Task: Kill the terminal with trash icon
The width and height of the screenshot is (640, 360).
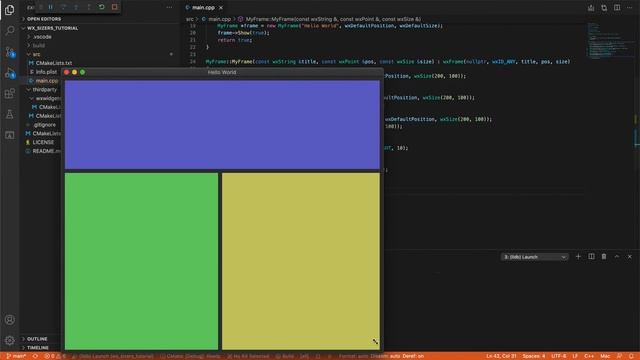Action: pos(604,256)
